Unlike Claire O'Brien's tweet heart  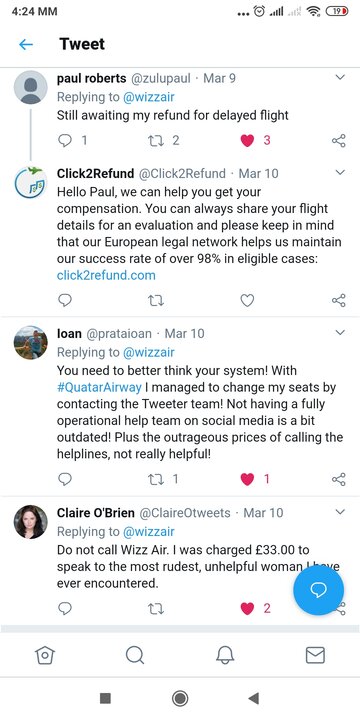[x=247, y=608]
